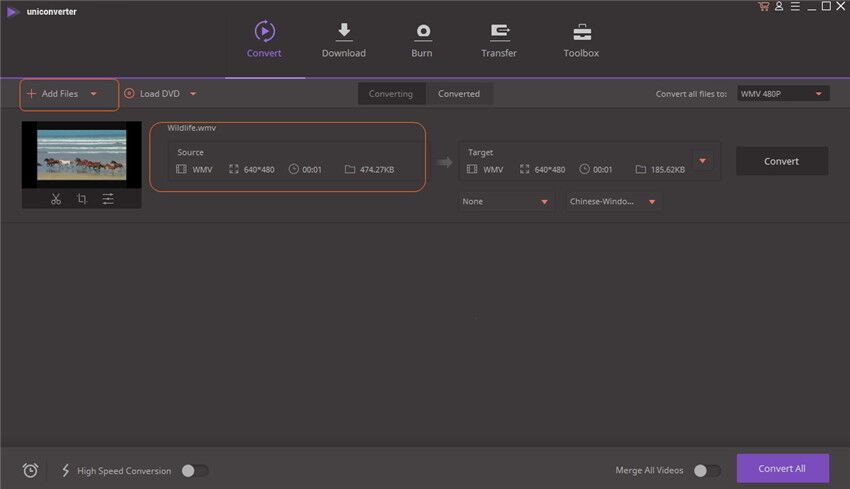The height and width of the screenshot is (489, 850).
Task: Open the user account icon
Action: click(x=779, y=7)
